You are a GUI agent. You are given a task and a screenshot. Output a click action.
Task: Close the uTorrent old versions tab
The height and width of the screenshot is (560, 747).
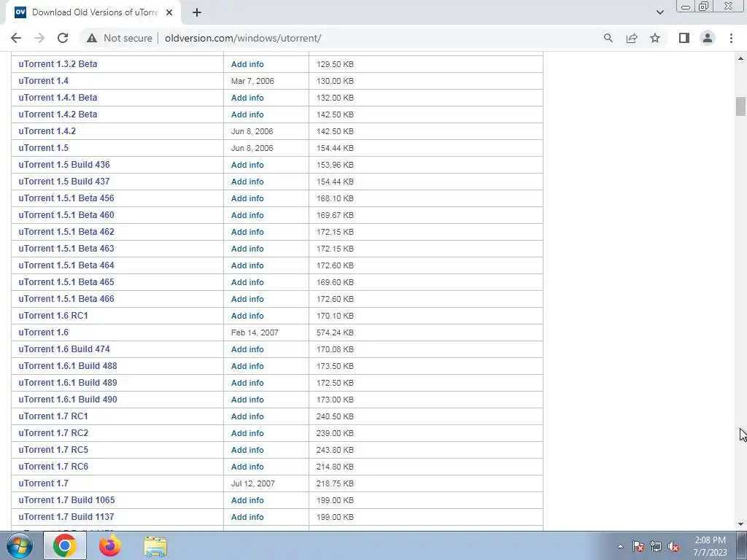[169, 12]
